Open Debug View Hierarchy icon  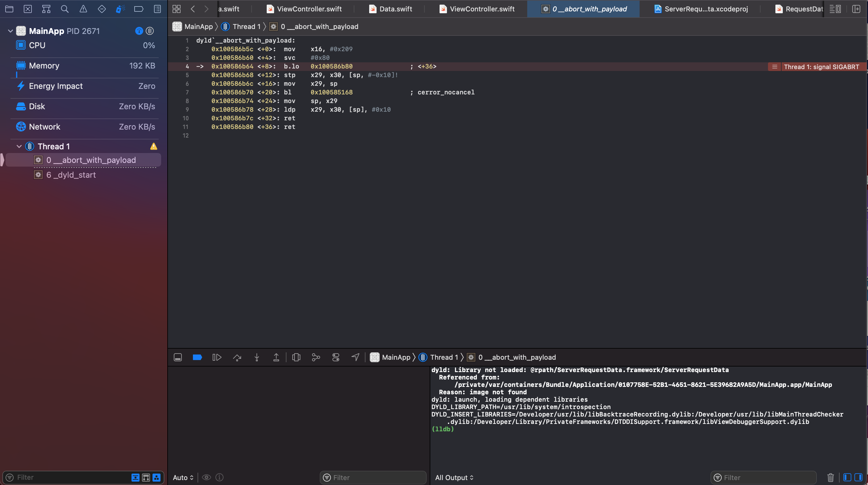click(x=296, y=357)
